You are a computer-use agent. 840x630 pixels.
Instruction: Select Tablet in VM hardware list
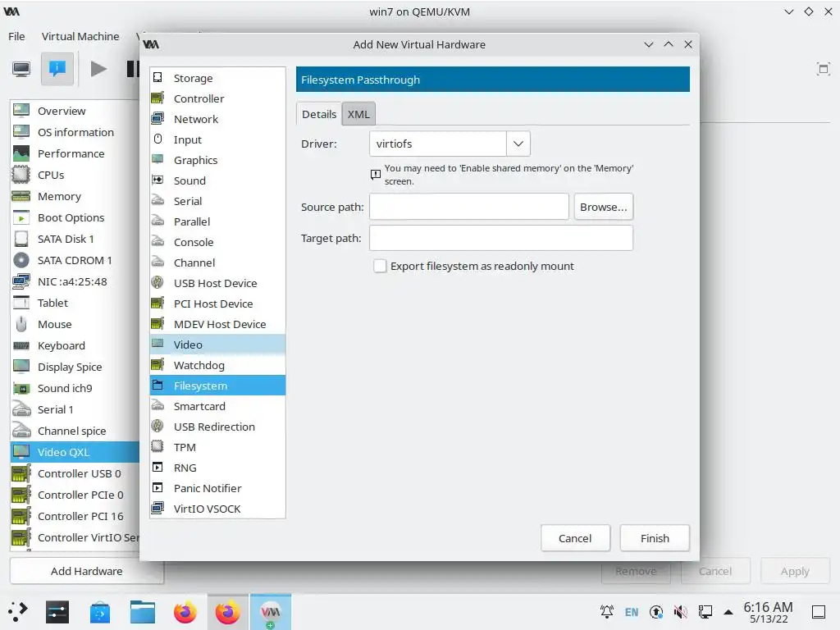tap(75, 304)
